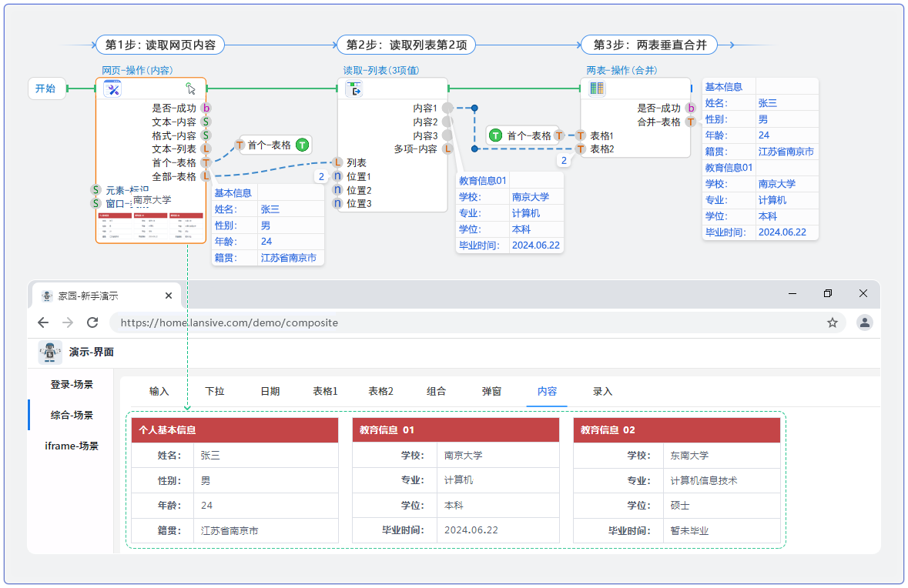Toggle the 多项-内容 list output port

[x=447, y=149]
